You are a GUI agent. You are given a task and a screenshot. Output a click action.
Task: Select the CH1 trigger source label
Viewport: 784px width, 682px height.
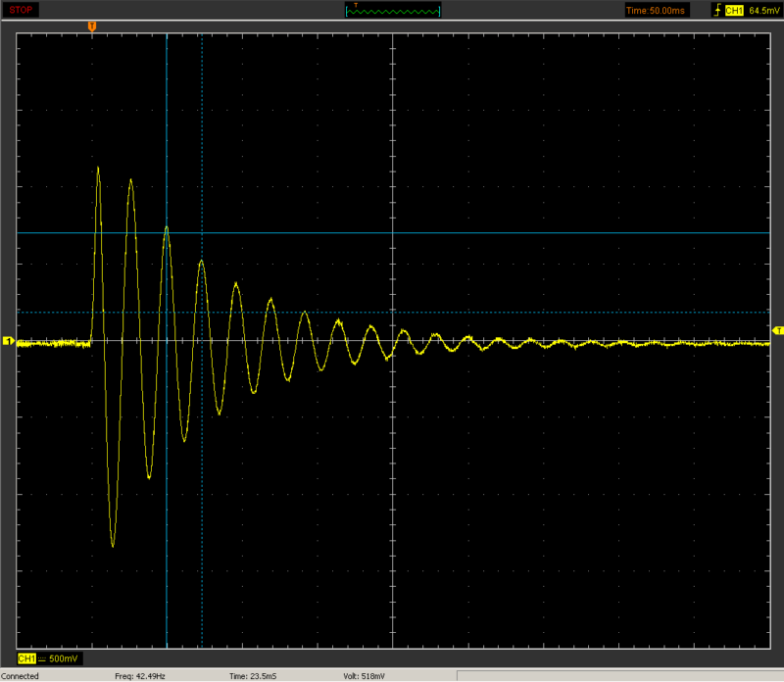(x=734, y=11)
